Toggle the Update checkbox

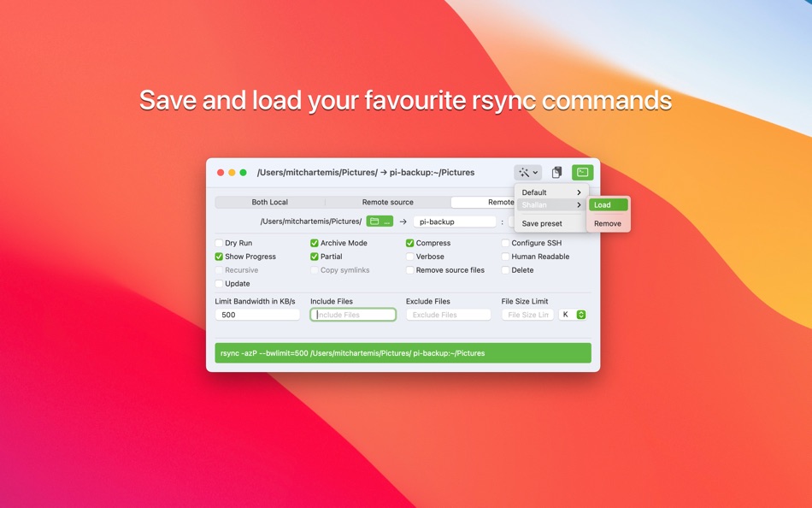coord(219,284)
